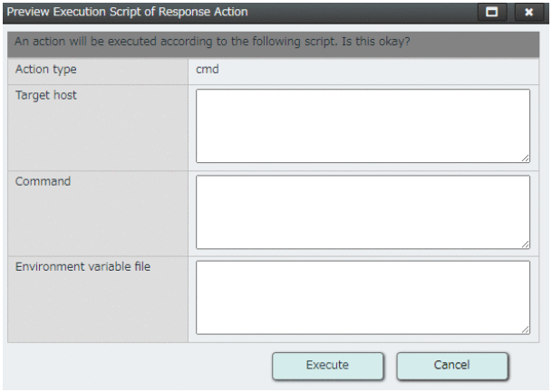Click the "Action type" label
Viewport: 552px width, 392px height.
point(46,69)
